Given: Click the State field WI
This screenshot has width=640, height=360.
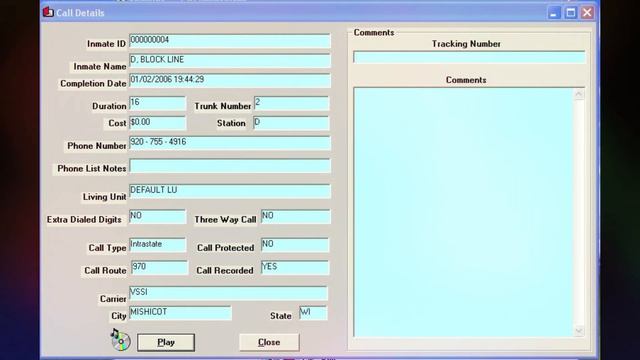Looking at the screenshot, I should [x=313, y=313].
